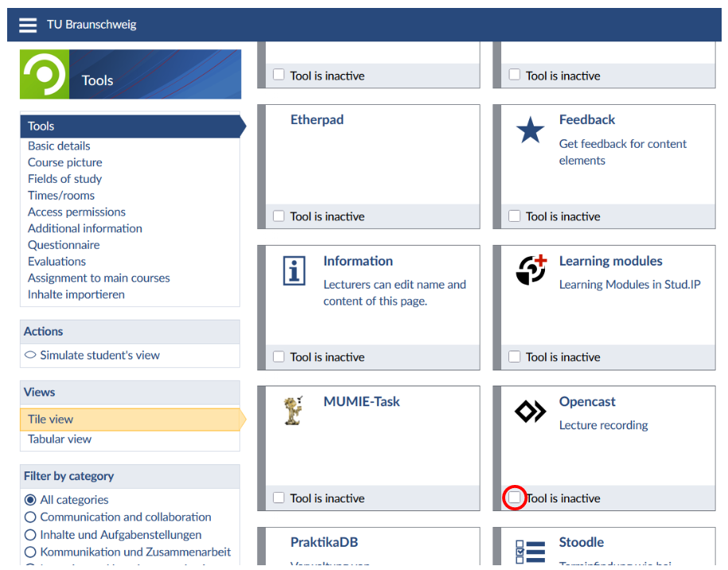This screenshot has height=570, width=728.
Task: Click the Stoodle tile title
Action: (x=582, y=542)
